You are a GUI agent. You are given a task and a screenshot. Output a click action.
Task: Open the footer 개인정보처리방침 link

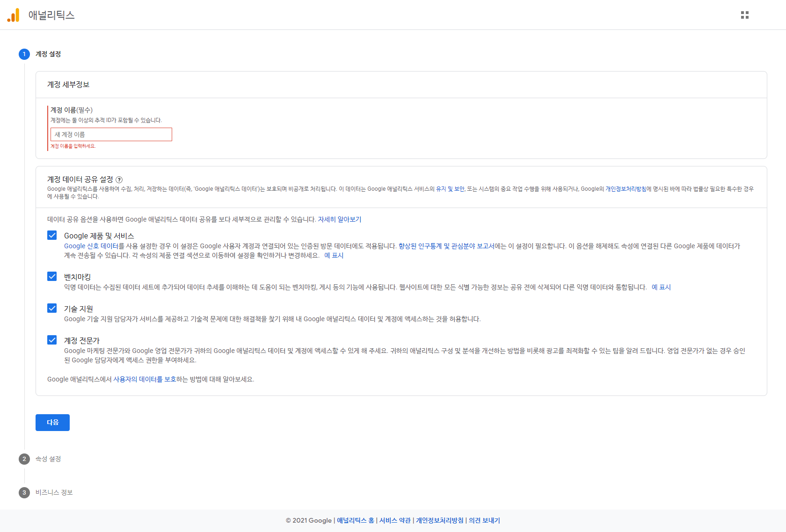pyautogui.click(x=440, y=520)
